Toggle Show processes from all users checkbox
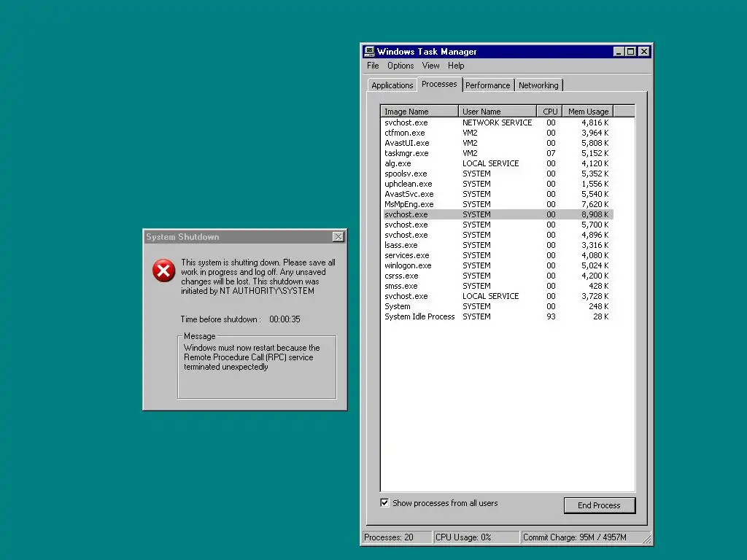The image size is (747, 560). (384, 503)
